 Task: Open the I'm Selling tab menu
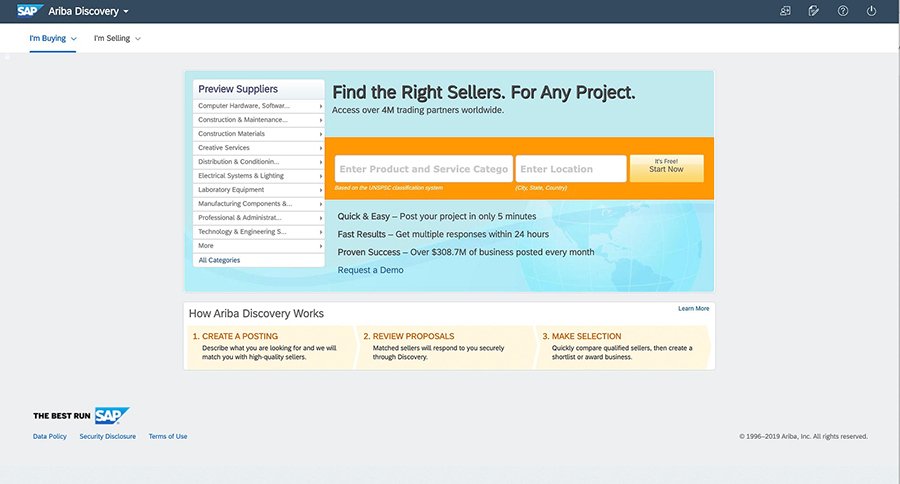[x=117, y=38]
